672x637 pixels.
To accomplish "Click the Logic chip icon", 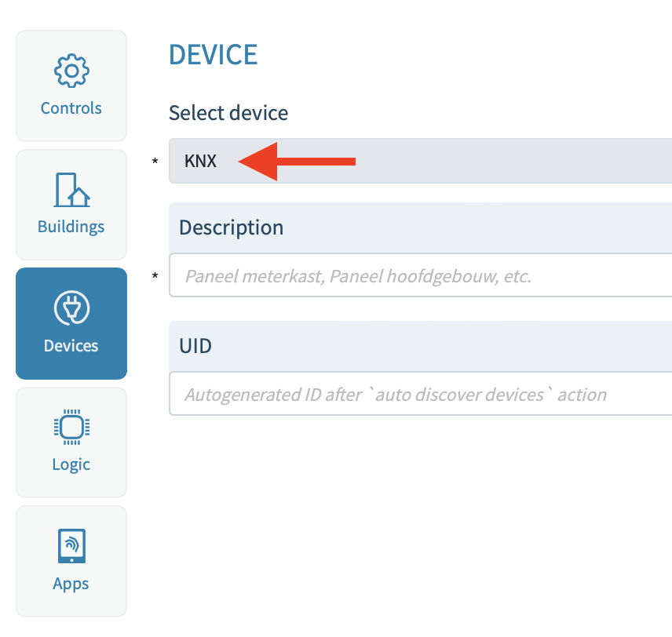I will coord(71,427).
